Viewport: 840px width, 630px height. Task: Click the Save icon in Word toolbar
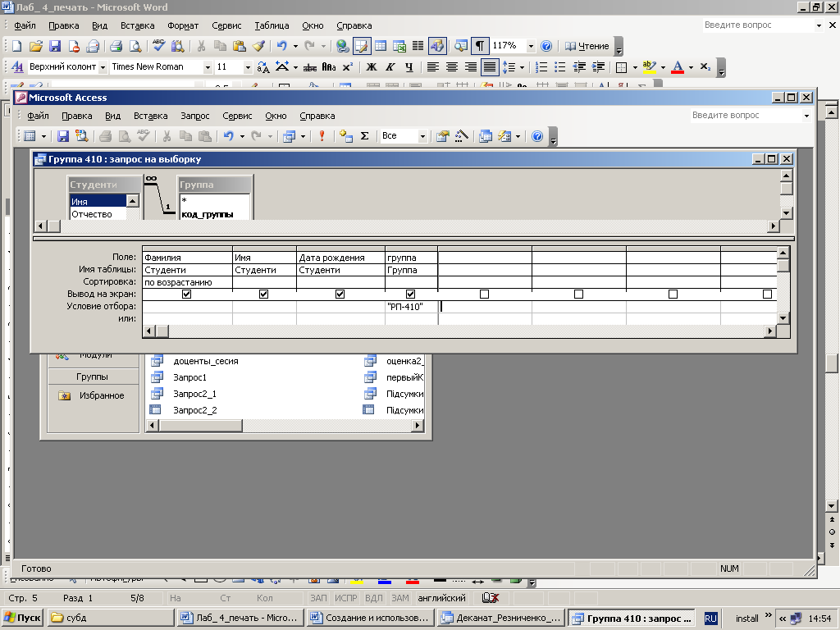55,46
